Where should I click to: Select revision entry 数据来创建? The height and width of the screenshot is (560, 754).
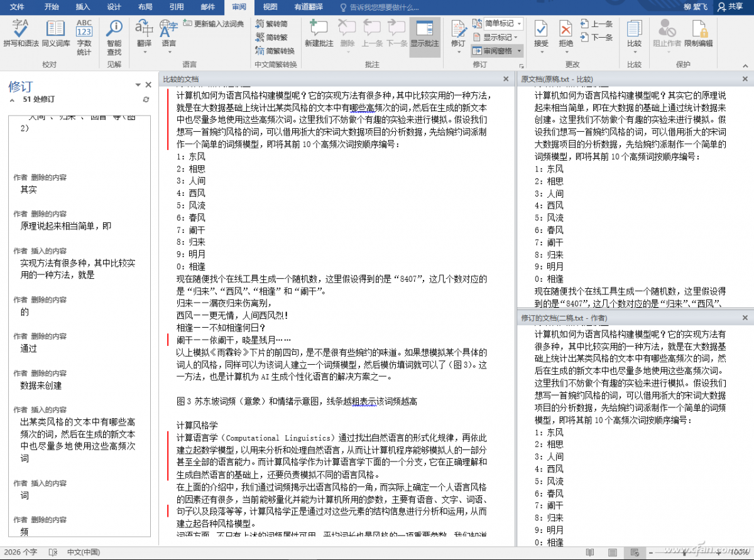41,385
